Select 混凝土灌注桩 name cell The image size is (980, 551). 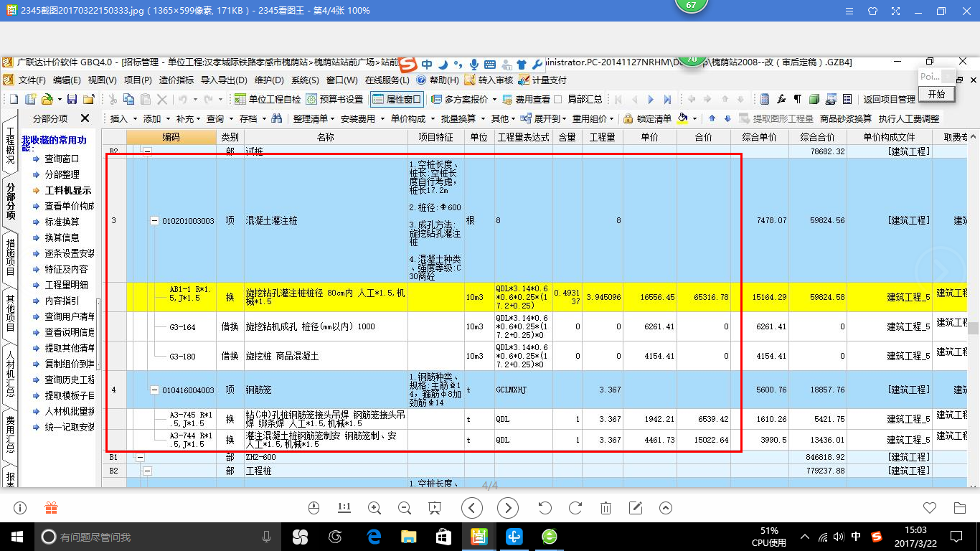tap(326, 221)
